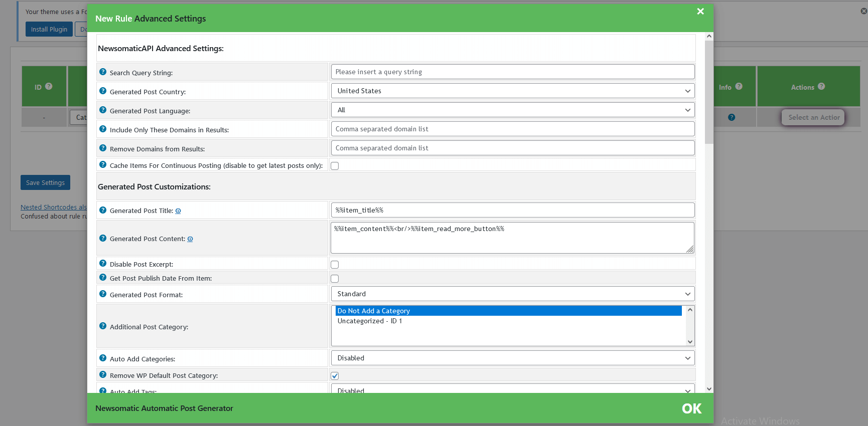Open Auto Add Categories dropdown
This screenshot has width=868, height=426.
click(x=513, y=358)
